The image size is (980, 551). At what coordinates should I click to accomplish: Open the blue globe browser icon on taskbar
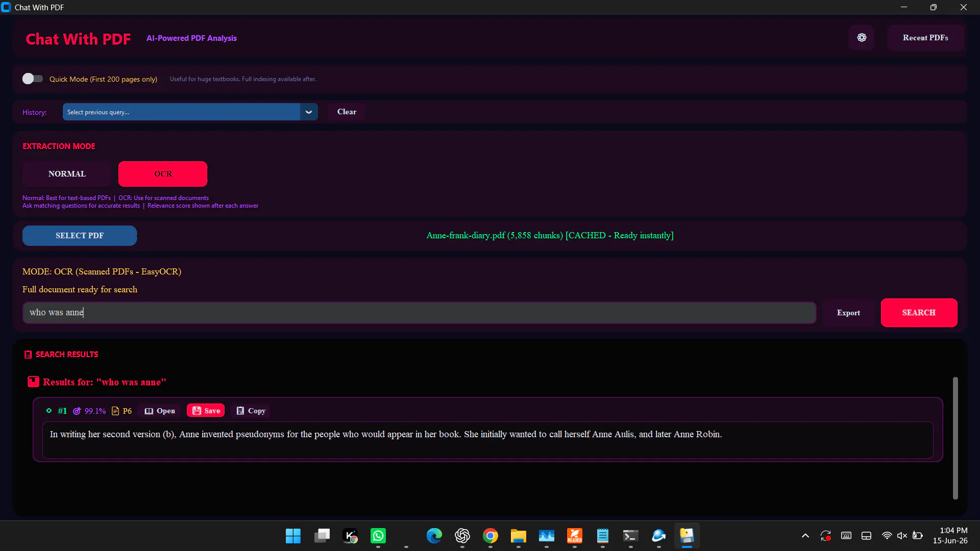tap(659, 536)
